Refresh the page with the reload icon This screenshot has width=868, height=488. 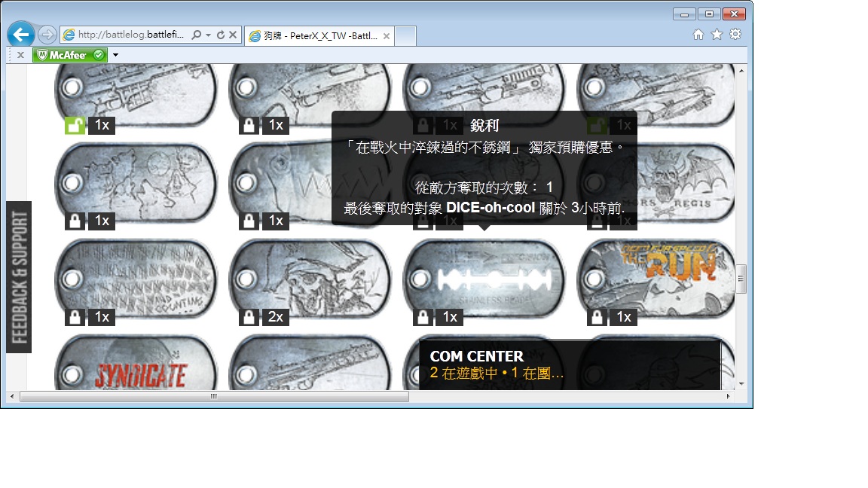tap(220, 35)
